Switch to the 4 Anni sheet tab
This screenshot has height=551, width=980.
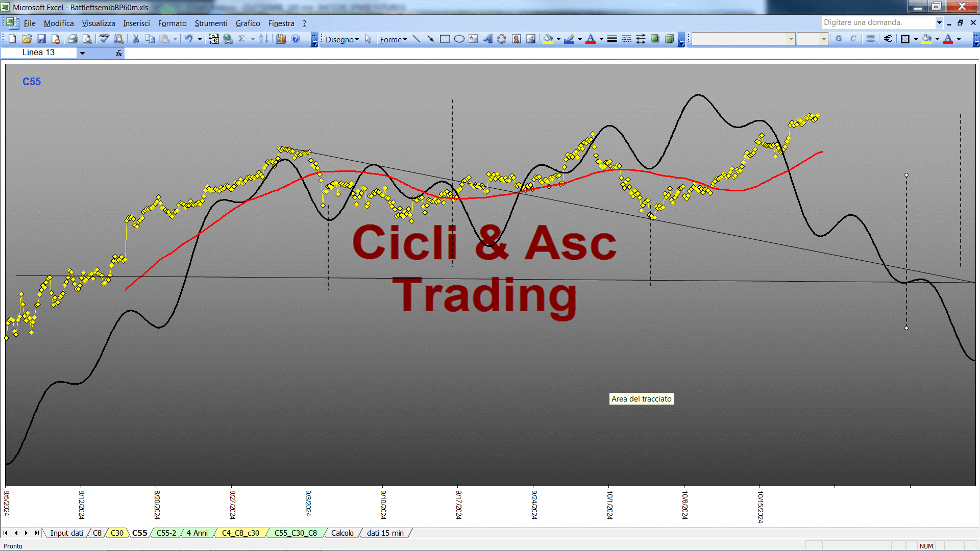pos(197,533)
